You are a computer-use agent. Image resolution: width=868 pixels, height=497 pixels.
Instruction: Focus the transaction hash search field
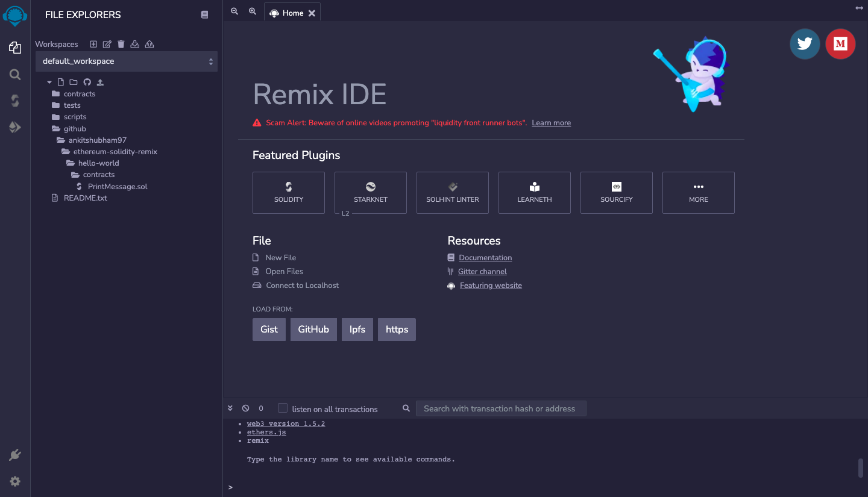coord(501,408)
